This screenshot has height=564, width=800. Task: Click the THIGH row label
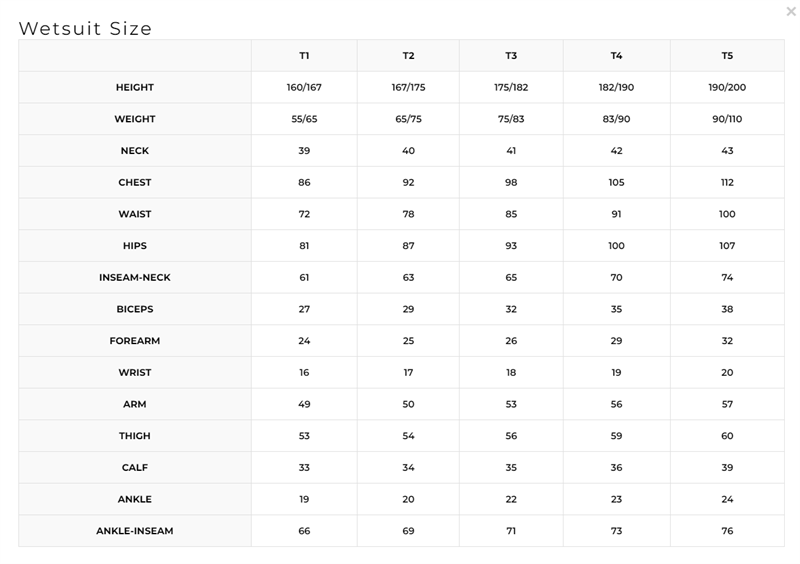pyautogui.click(x=135, y=436)
